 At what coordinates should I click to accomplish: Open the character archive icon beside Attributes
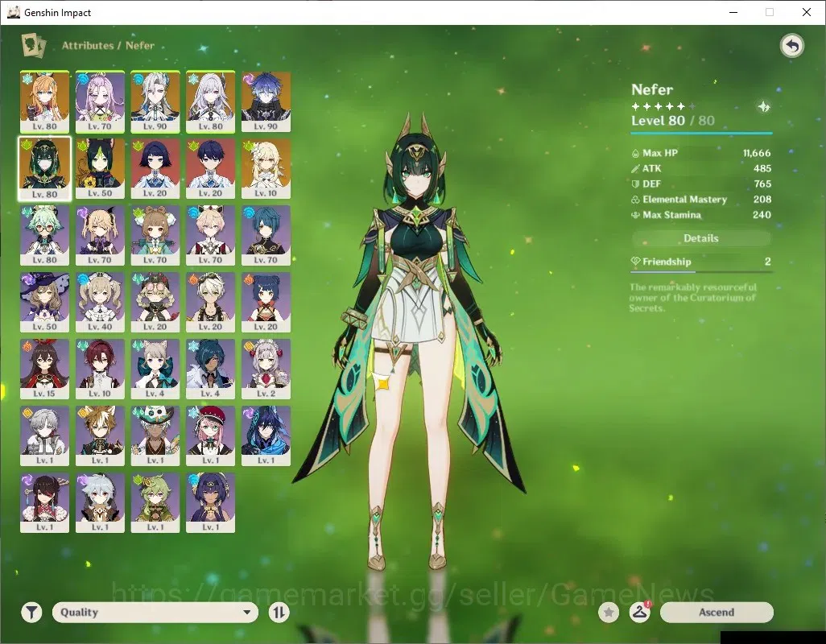click(34, 45)
